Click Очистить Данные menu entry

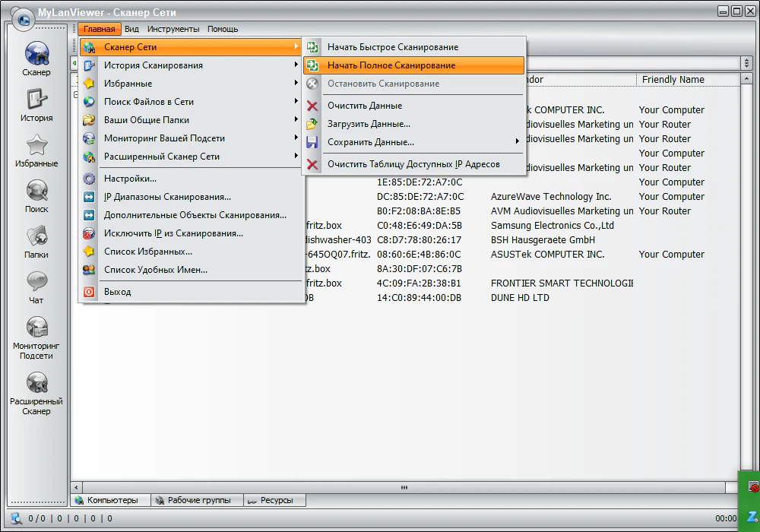coord(365,106)
